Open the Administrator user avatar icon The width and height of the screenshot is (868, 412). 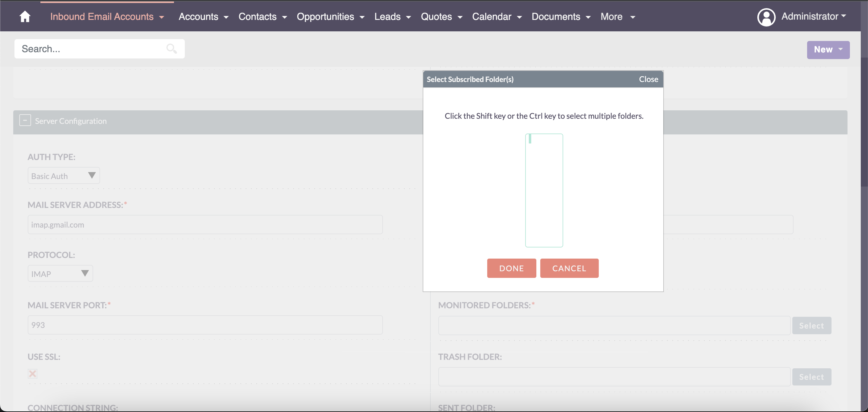click(766, 17)
